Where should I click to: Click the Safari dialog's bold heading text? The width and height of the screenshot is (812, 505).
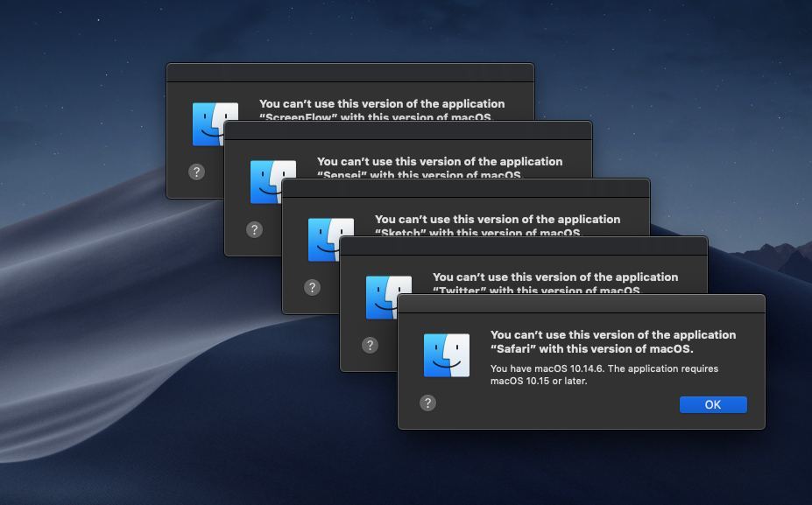click(613, 341)
